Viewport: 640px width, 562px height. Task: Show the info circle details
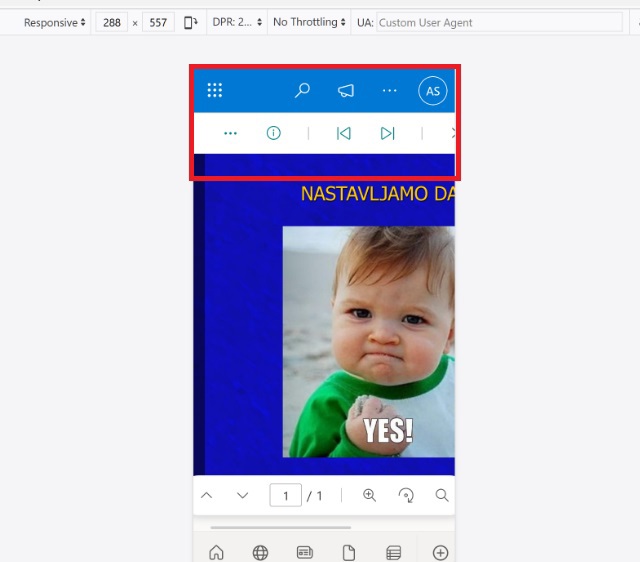[x=273, y=133]
